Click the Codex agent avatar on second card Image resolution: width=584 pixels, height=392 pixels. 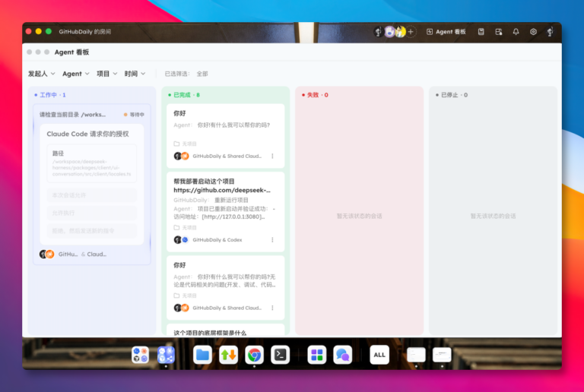tap(185, 240)
